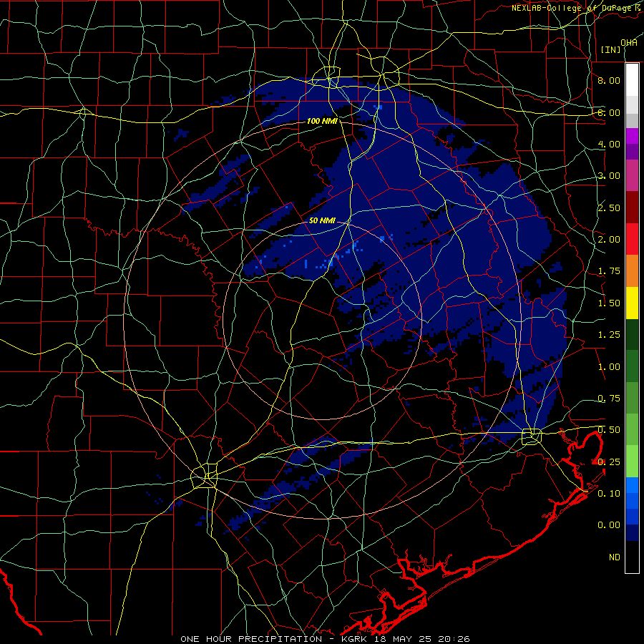
Task: Pick the white swatch at legend top
Action: [x=632, y=80]
